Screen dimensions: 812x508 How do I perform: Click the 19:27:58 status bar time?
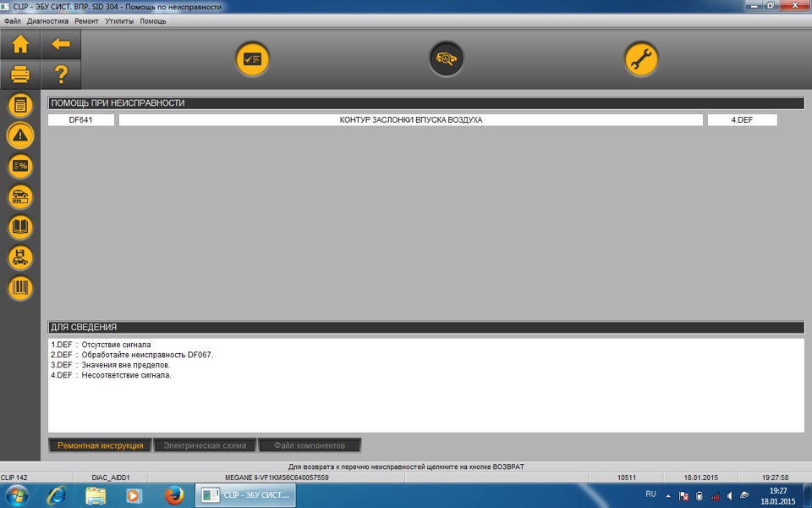[x=776, y=478]
